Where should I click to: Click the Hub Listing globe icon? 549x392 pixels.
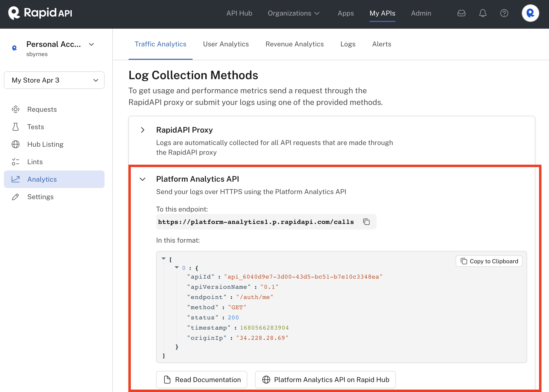(16, 144)
